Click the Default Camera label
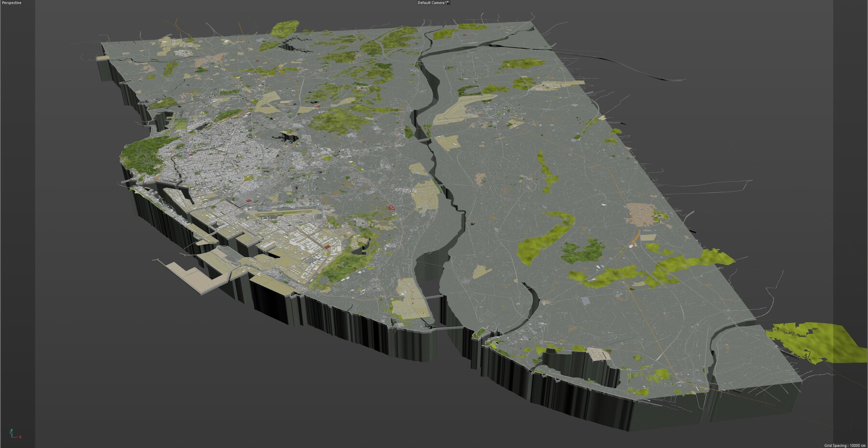The height and width of the screenshot is (448, 868). (x=431, y=3)
